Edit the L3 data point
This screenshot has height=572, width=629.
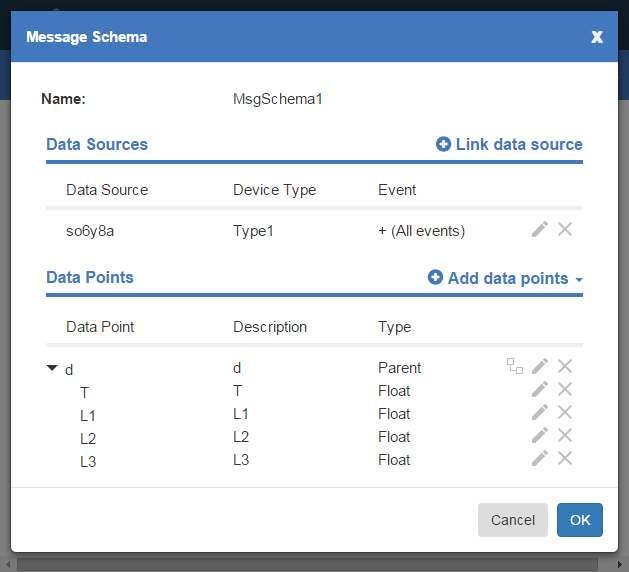coord(540,459)
